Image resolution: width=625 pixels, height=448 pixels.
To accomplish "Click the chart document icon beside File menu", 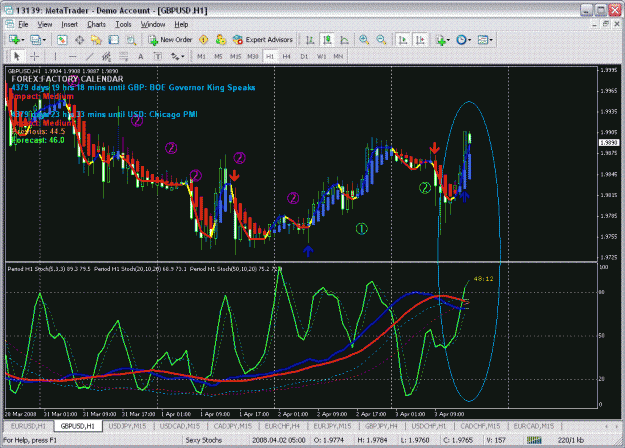I will point(9,24).
